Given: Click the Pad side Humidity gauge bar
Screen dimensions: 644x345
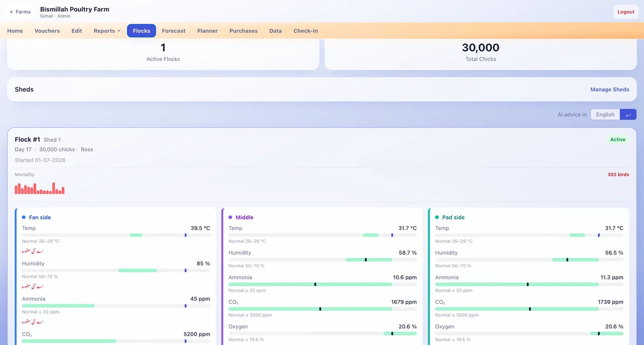Looking at the screenshot, I should coord(529,260).
